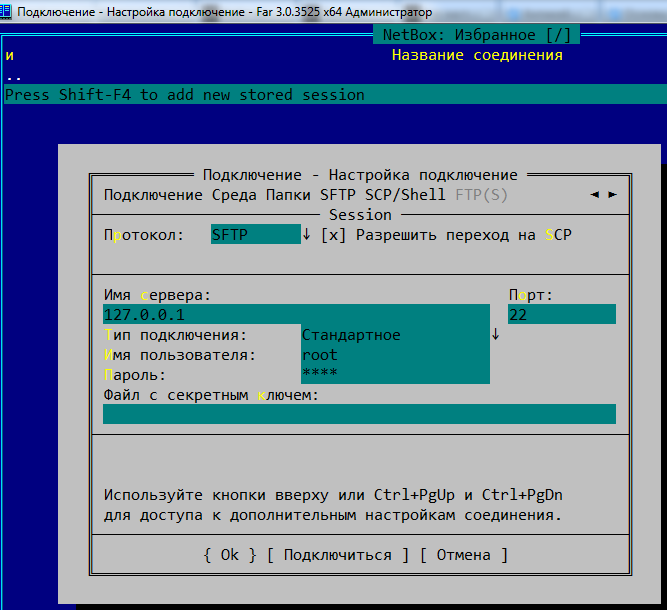The image size is (667, 610).
Task: Open the Папки tab
Action: 288,195
